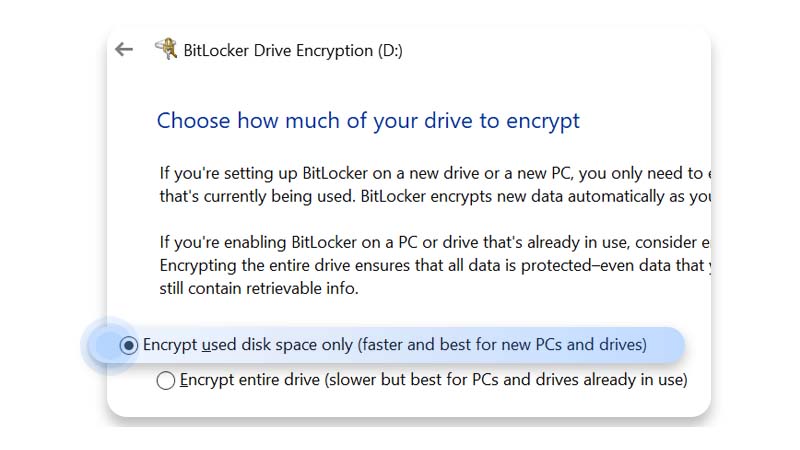Image resolution: width=800 pixels, height=450 pixels.
Task: Select the 'Encrypt entire drive' radio button
Action: [166, 381]
